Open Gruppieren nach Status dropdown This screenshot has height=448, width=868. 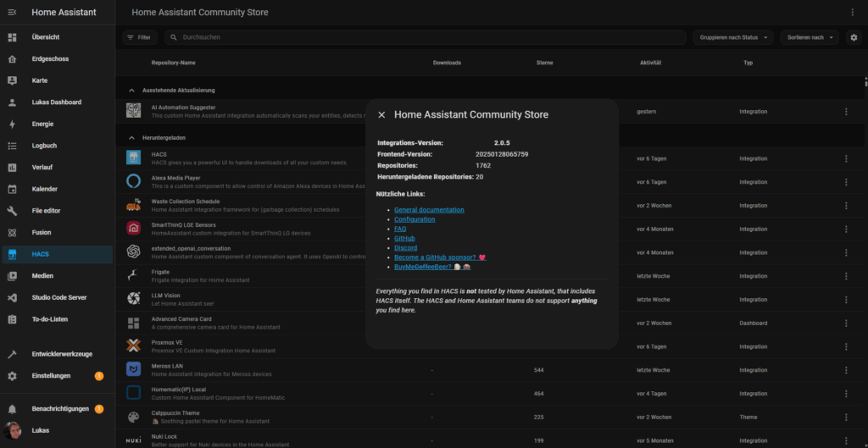733,37
